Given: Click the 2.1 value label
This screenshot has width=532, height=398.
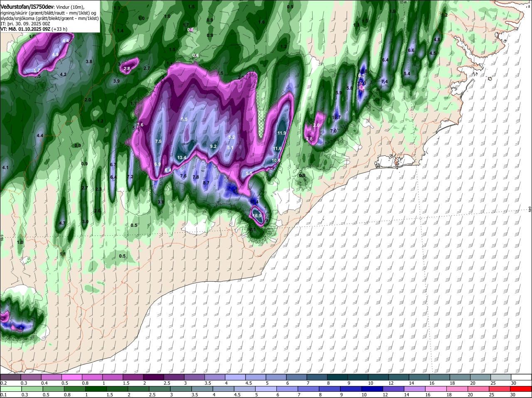Looking at the screenshot, I should pyautogui.click(x=253, y=229).
